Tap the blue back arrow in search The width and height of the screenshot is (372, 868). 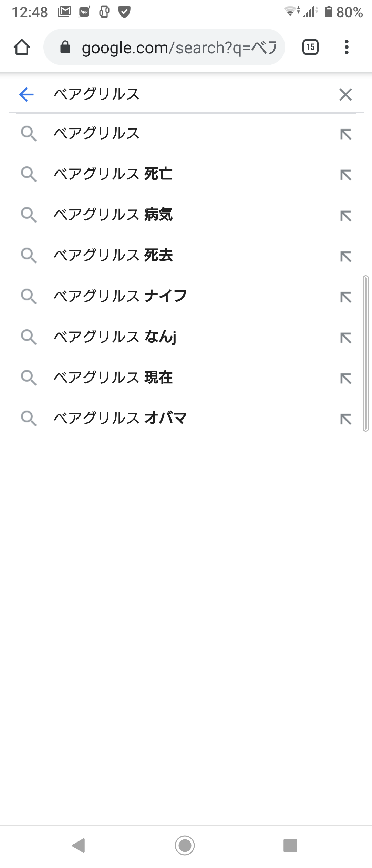[x=27, y=94]
